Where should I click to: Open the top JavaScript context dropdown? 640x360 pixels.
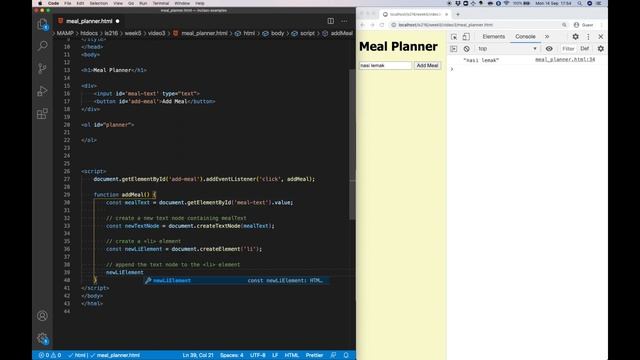click(x=507, y=49)
